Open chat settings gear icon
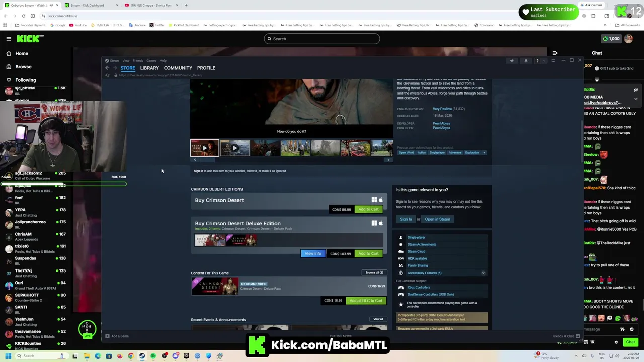644x362 pixels. click(616, 342)
